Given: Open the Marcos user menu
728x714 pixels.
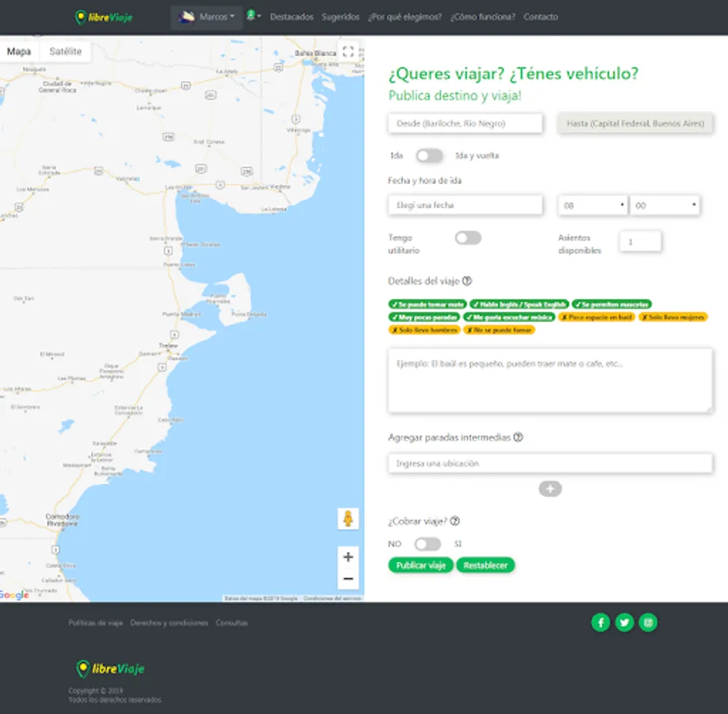Looking at the screenshot, I should [x=207, y=17].
